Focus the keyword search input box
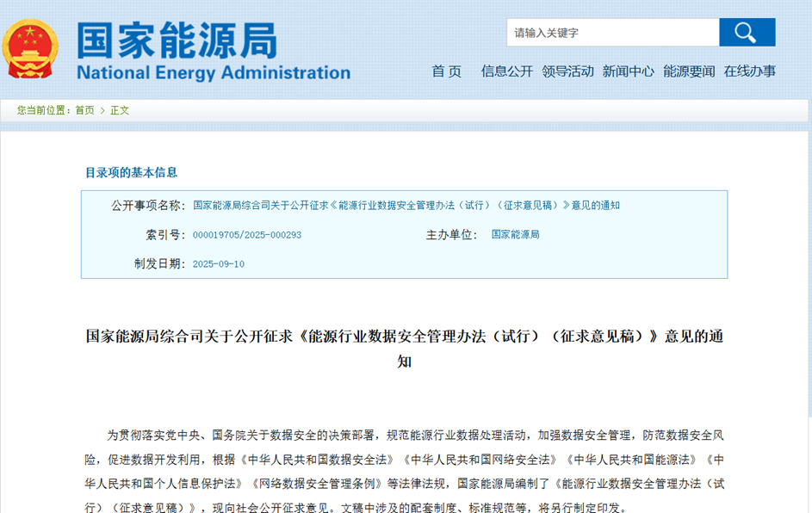This screenshot has width=812, height=513. (x=613, y=33)
